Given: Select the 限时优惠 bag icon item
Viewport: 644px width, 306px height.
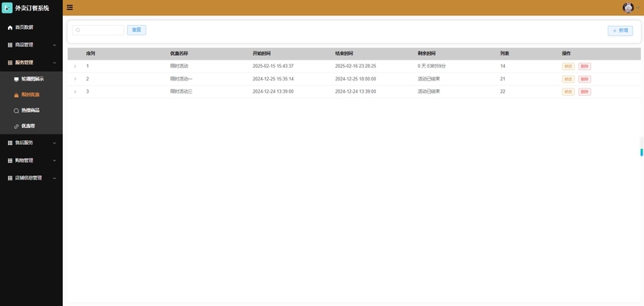Looking at the screenshot, I should pos(31,94).
